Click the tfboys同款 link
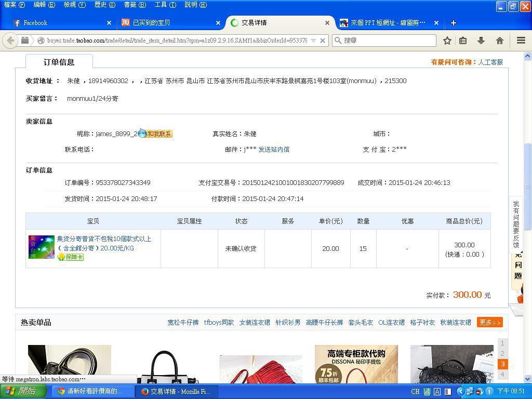 (219, 322)
